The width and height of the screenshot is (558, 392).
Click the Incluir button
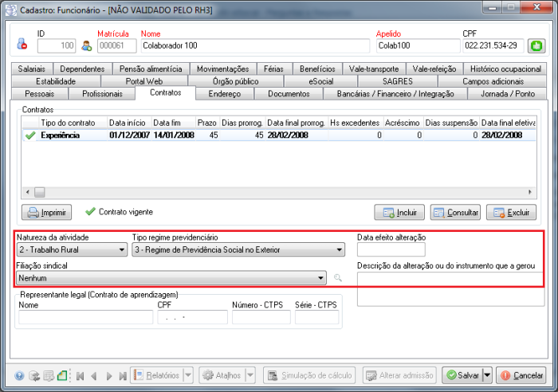[x=399, y=213]
